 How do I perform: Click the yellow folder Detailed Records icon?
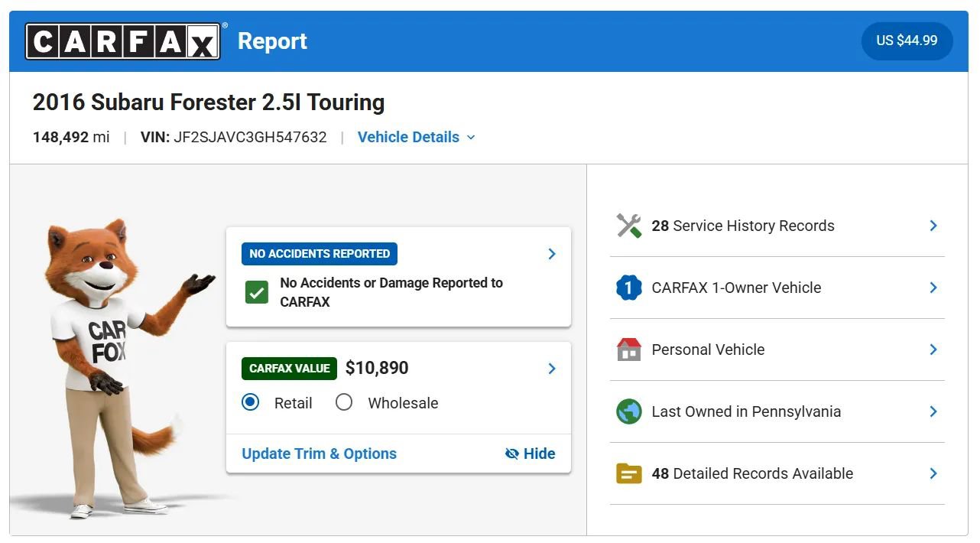(628, 473)
